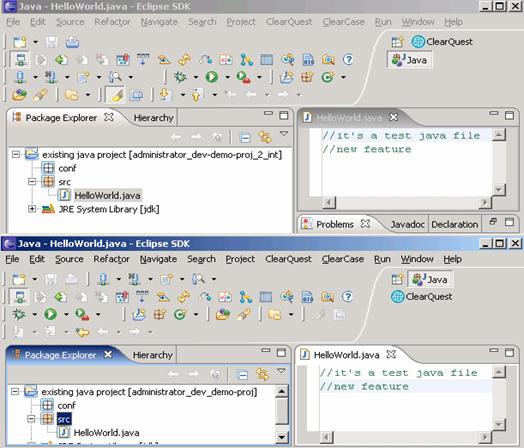Viewport: 524px width, 448px height.
Task: Click the New Java Package icon in the top window
Action: pyautogui.click(x=307, y=77)
